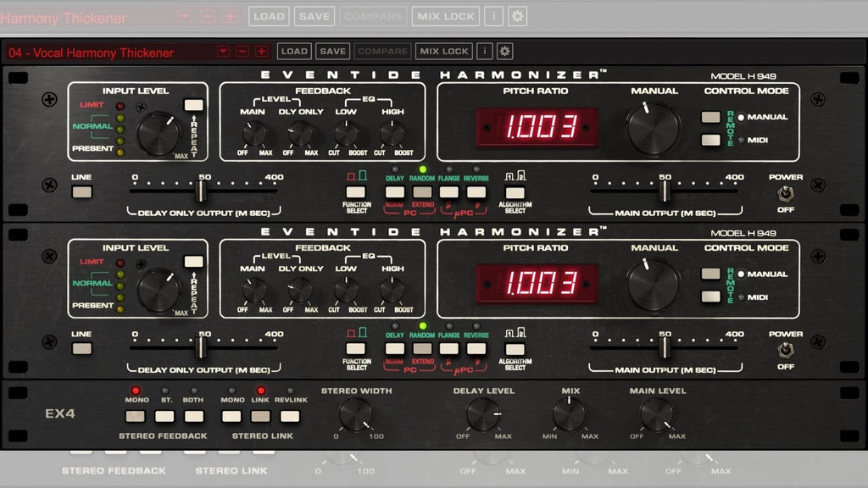Image resolution: width=868 pixels, height=488 pixels.
Task: Click the Pitch Ratio display on lower Harmonizer
Action: pos(536,283)
